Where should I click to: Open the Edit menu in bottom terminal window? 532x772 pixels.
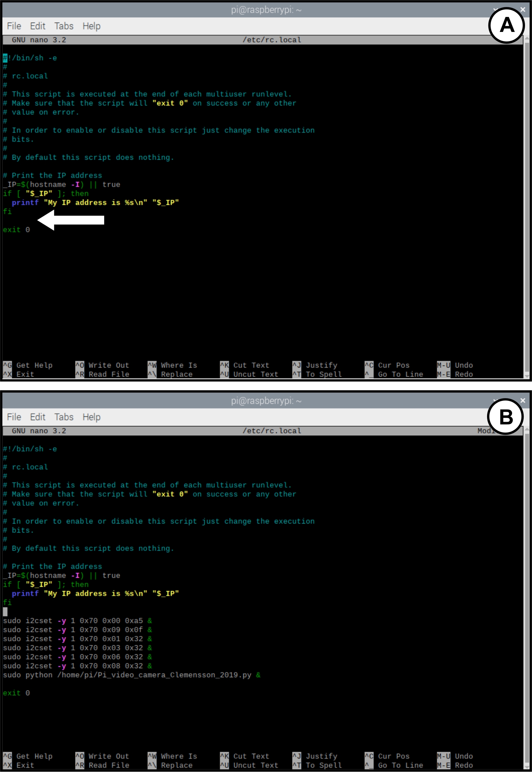tap(38, 417)
